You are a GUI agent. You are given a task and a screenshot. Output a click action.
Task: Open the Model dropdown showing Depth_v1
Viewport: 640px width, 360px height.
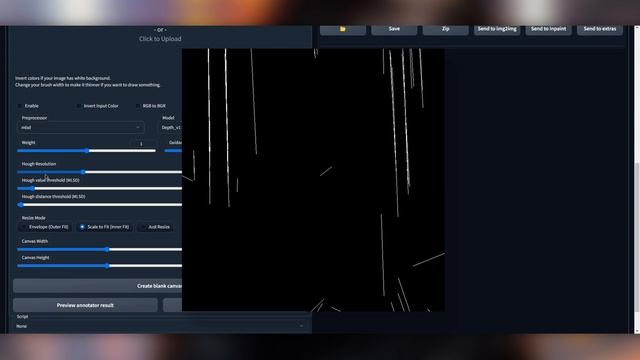pos(170,127)
